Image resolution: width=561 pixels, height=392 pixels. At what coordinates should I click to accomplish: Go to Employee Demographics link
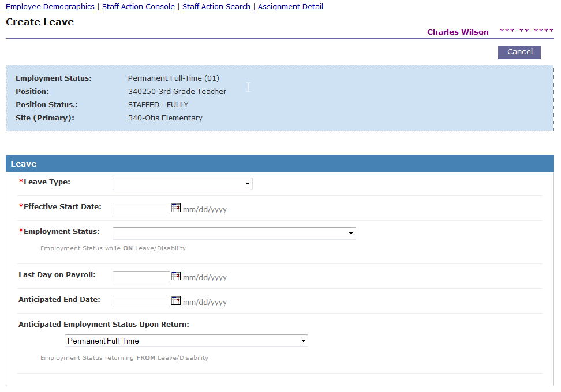click(50, 7)
